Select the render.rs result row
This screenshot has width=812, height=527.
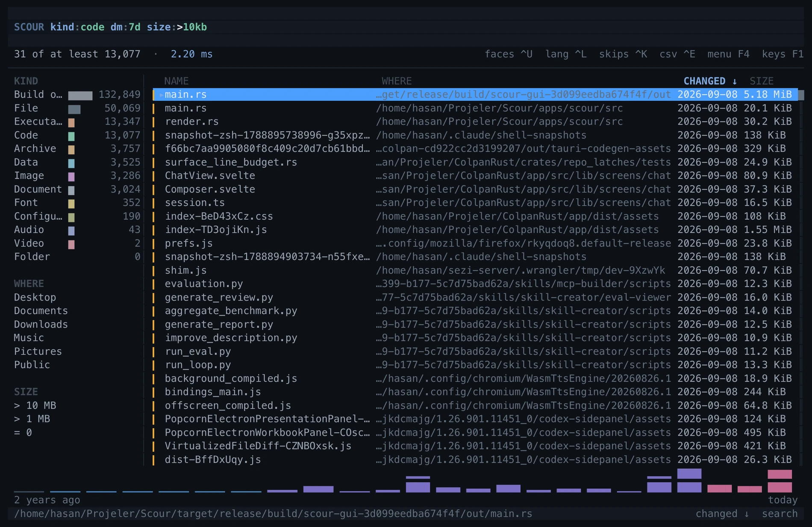coord(475,122)
